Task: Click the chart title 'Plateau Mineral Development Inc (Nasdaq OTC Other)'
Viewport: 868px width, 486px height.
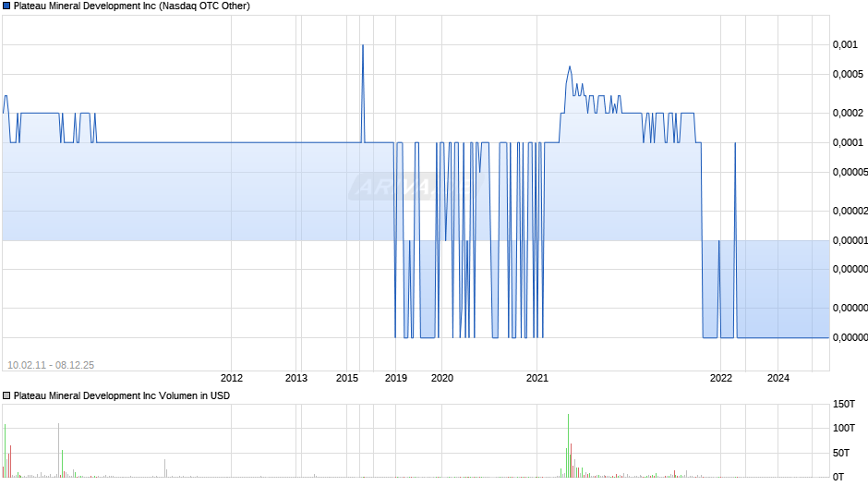Action: pyautogui.click(x=132, y=6)
